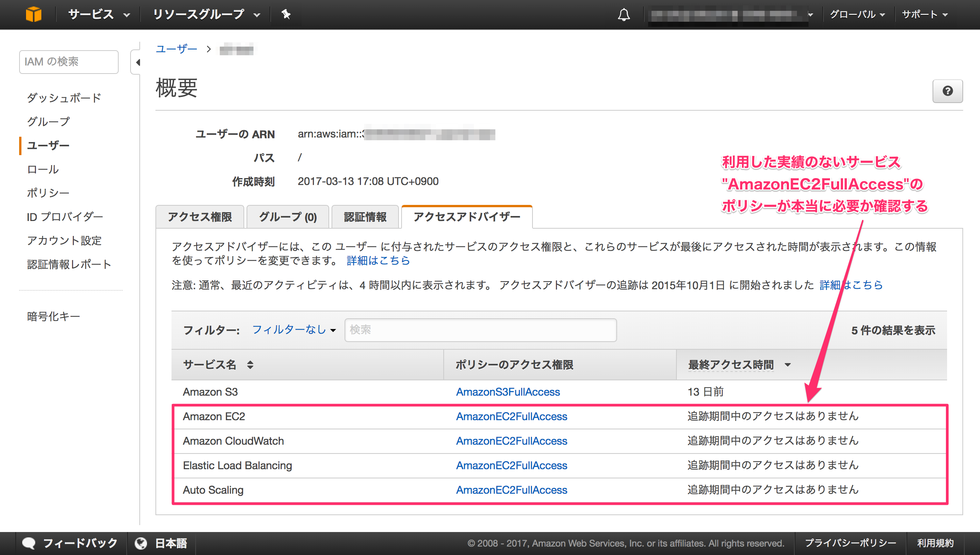Open the サービス dropdown menu
Viewport: 980px width, 555px height.
[x=99, y=15]
